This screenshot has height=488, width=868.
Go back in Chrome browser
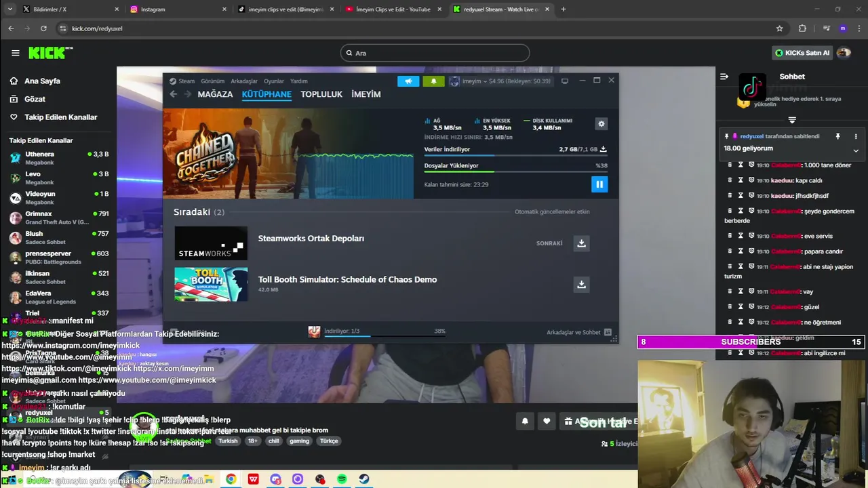(11, 28)
